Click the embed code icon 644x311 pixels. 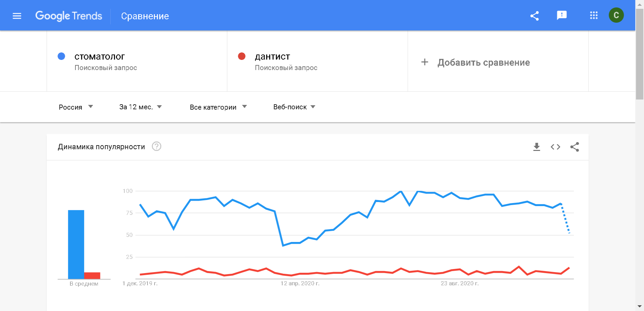pos(555,147)
